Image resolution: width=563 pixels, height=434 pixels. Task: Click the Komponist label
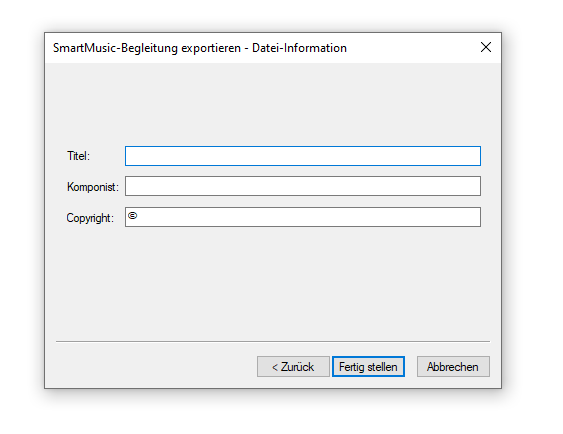[93, 187]
